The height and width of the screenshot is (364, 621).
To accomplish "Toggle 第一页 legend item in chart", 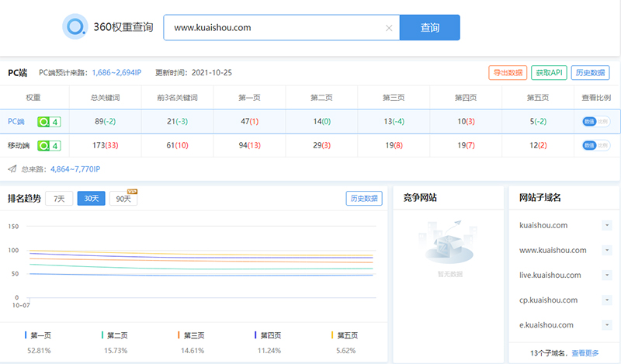I will click(37, 335).
